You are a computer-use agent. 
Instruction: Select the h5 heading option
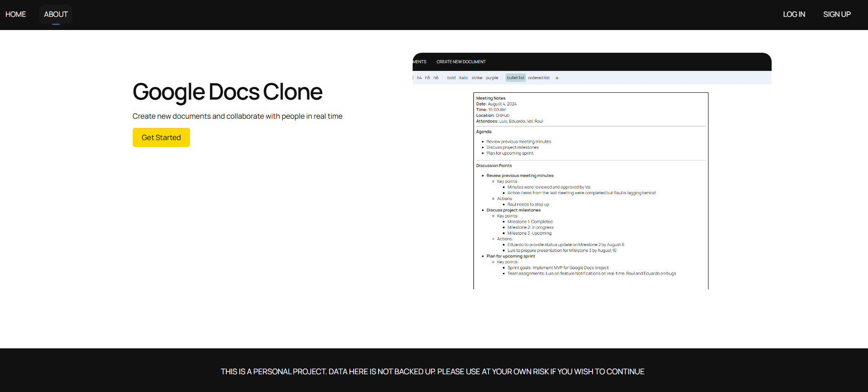(x=427, y=78)
